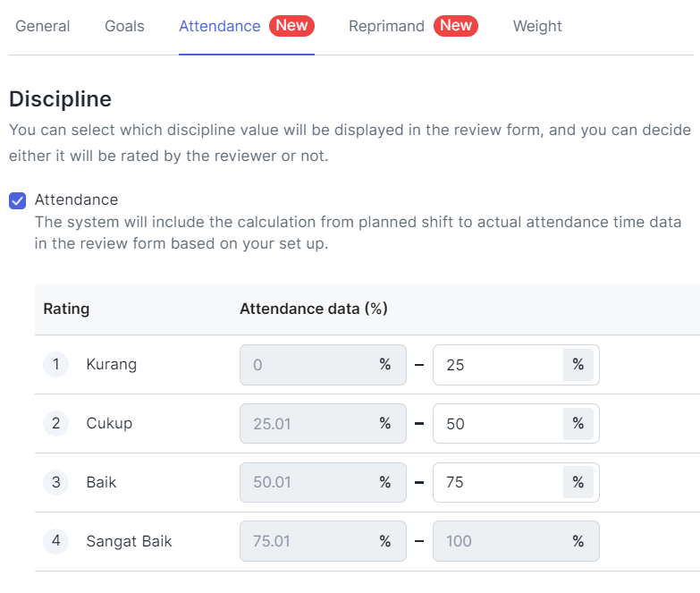The height and width of the screenshot is (593, 700).
Task: Edit Cukup upper limit field showing 50
Action: [x=516, y=424]
